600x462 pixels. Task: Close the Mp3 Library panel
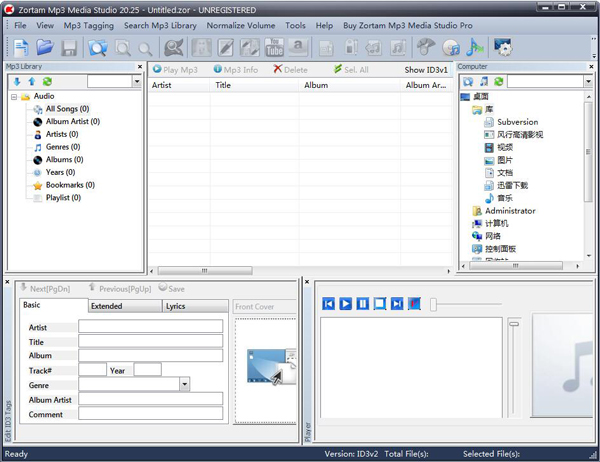coord(140,67)
